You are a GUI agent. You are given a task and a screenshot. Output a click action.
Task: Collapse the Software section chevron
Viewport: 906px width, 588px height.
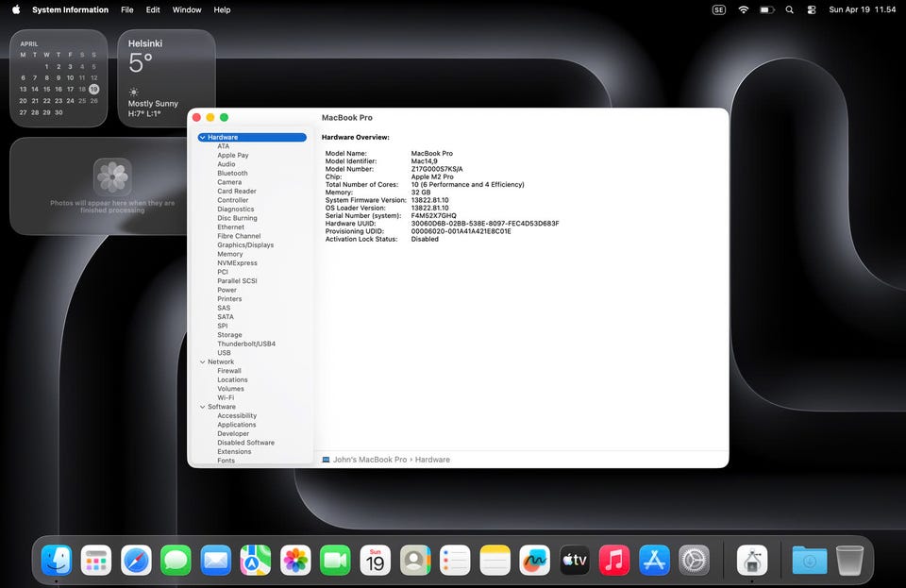(202, 407)
